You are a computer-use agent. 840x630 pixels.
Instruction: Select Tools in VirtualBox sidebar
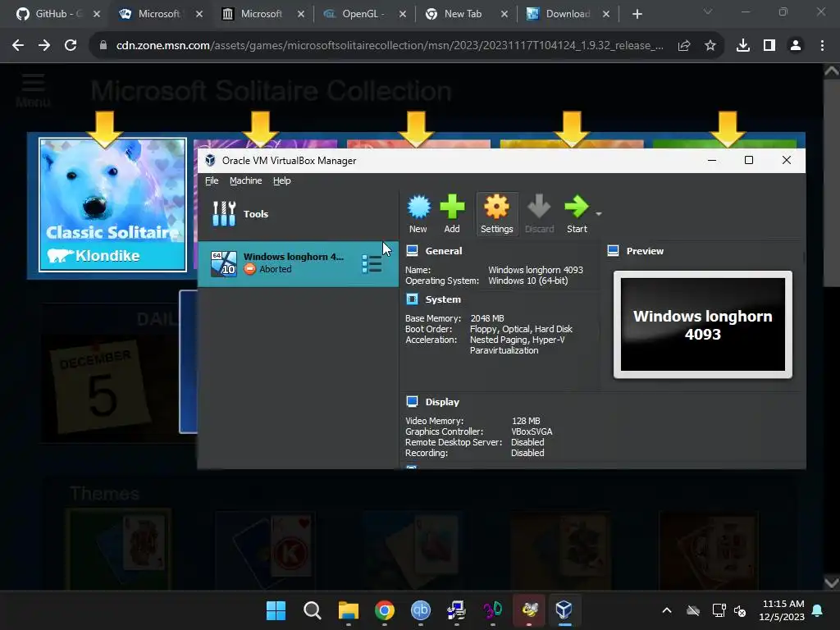(298, 214)
